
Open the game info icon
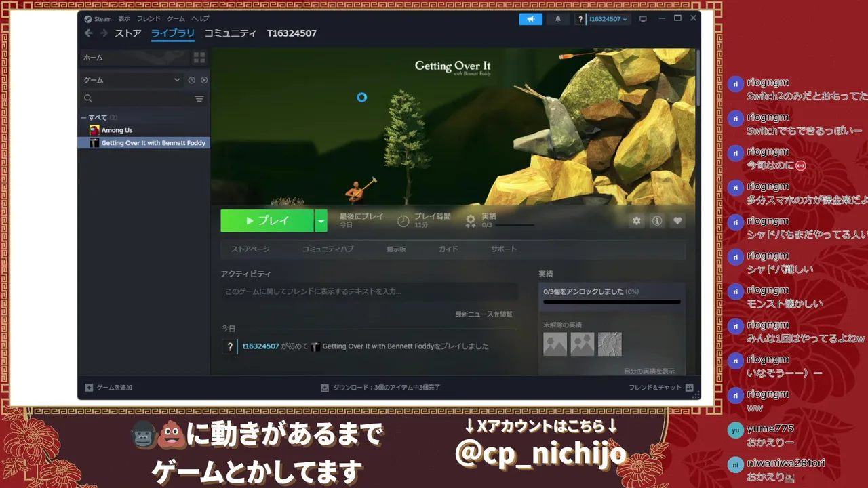(656, 221)
